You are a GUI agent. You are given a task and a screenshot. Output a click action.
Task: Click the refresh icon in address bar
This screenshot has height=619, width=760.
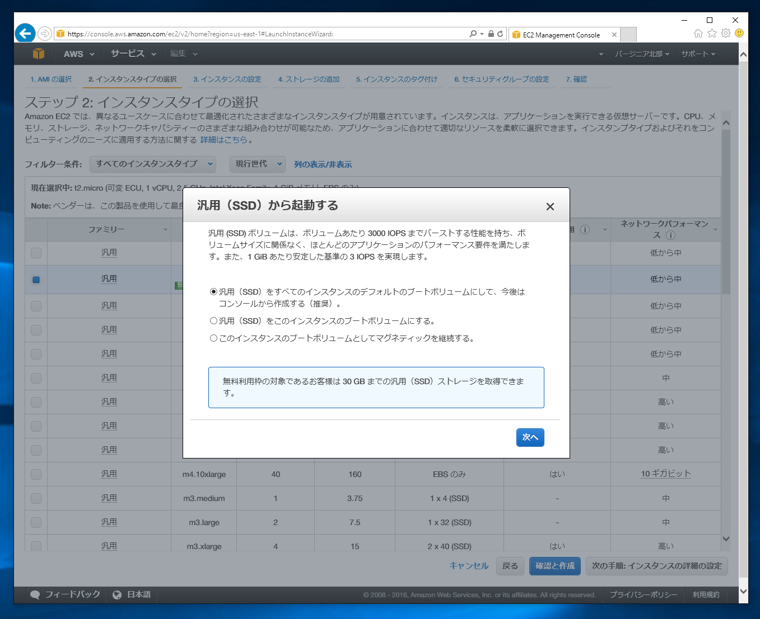coord(500,34)
